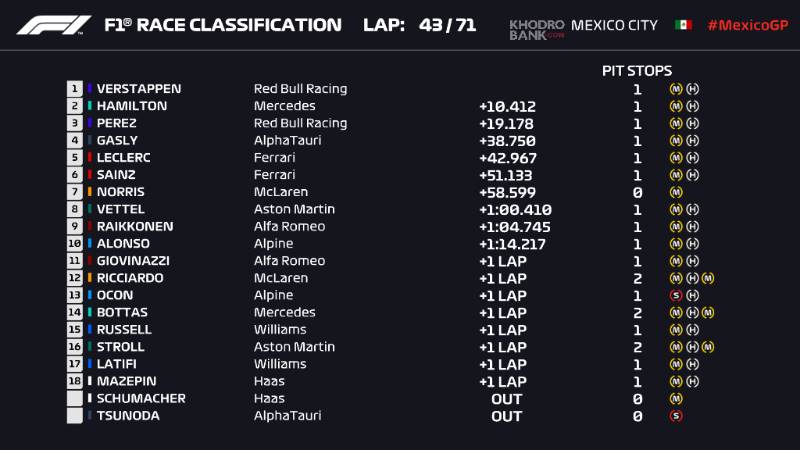The width and height of the screenshot is (800, 450).
Task: Click Verstappen's hard tyre icon
Action: tap(692, 89)
